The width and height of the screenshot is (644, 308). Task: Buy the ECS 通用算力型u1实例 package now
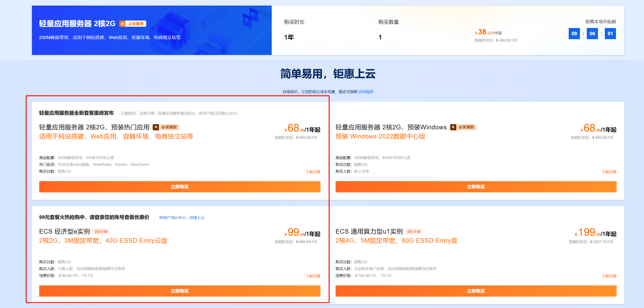476,291
